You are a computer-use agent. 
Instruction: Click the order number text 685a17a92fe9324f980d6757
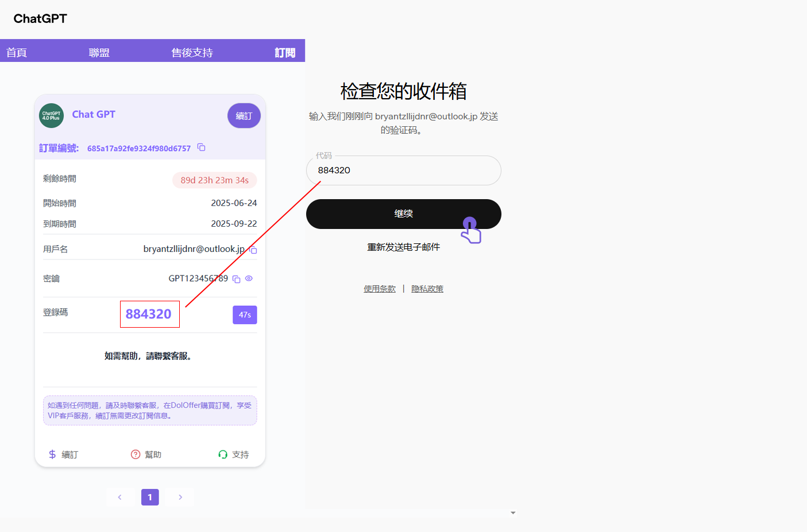[139, 149]
